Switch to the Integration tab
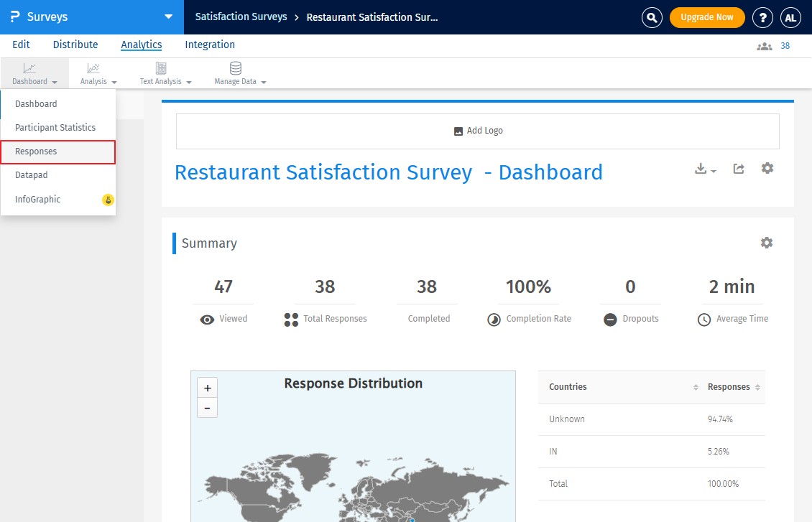This screenshot has height=522, width=812. coord(209,45)
